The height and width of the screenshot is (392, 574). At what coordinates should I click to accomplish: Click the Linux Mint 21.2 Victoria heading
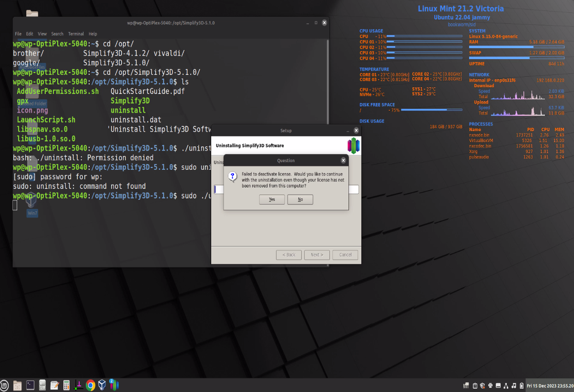(461, 9)
